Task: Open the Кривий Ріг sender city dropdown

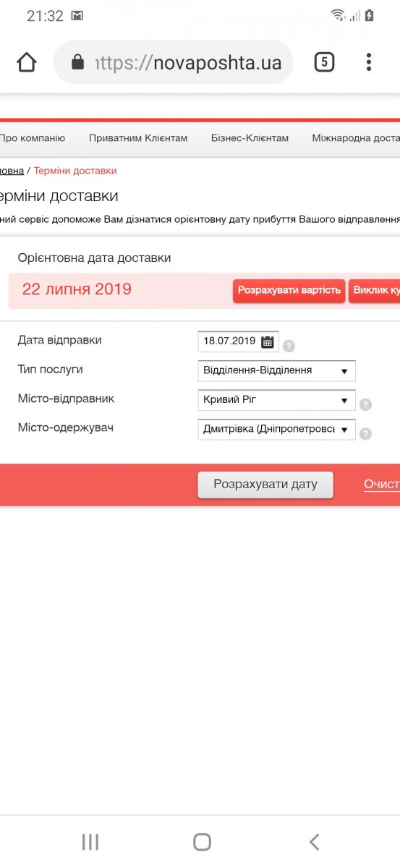Action: tap(276, 399)
